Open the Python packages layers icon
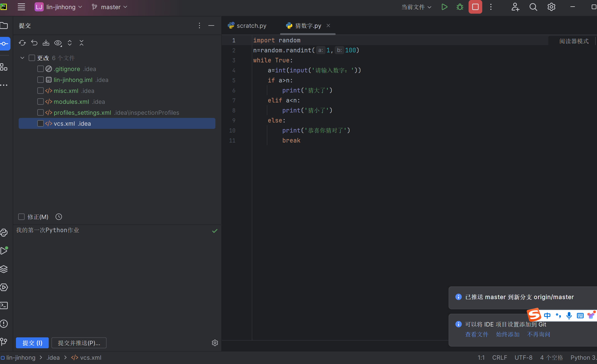 click(x=4, y=269)
